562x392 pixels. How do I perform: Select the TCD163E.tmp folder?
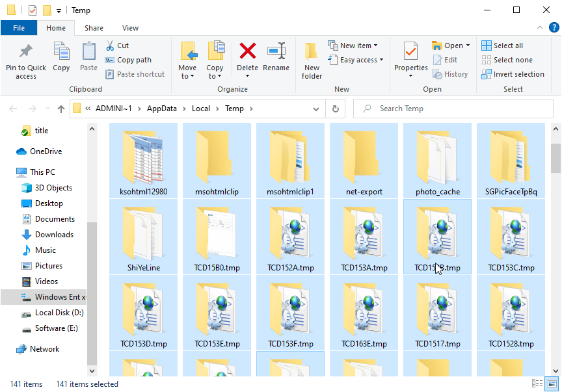(364, 313)
